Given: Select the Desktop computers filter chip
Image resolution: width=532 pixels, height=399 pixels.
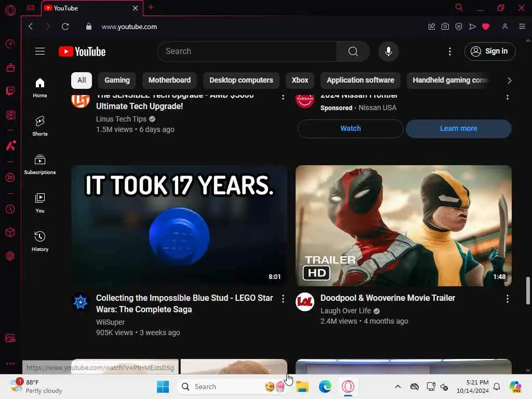Looking at the screenshot, I should click(241, 81).
